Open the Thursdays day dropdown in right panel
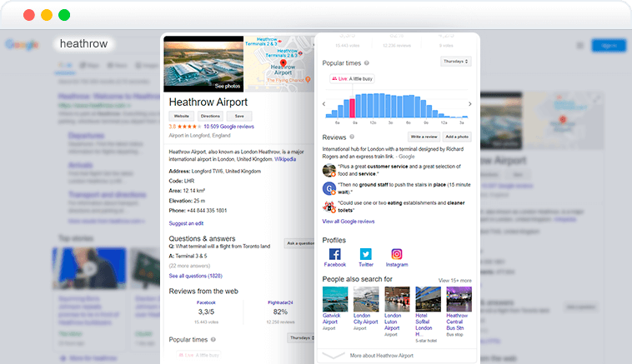Image resolution: width=632 pixels, height=364 pixels. (x=456, y=62)
